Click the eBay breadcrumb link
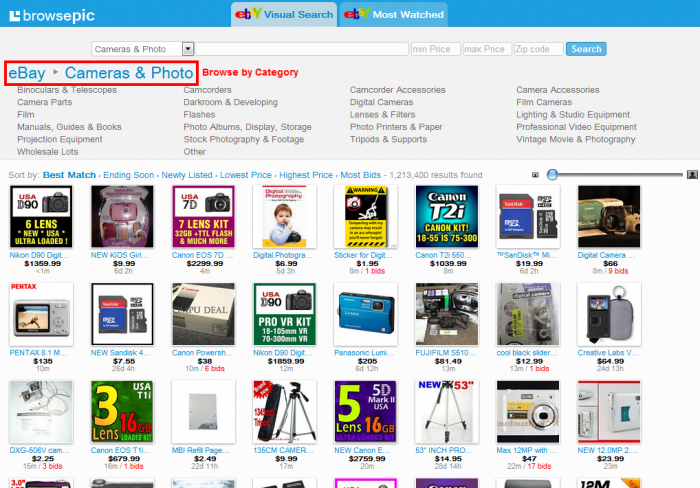Screen dimensions: 700x488 point(27,73)
